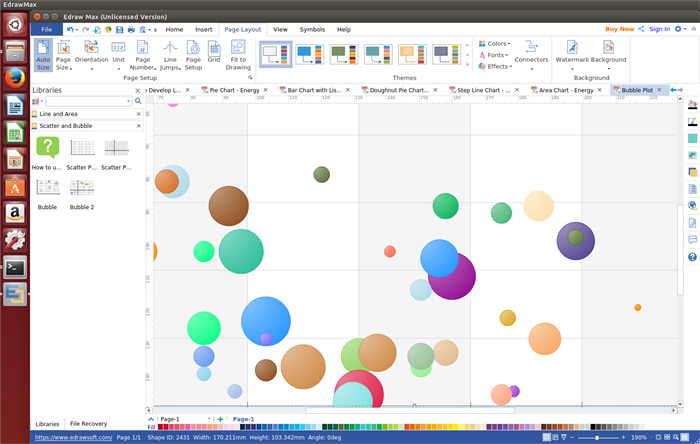Open the Page Number tool
This screenshot has height=444, width=700.
click(143, 55)
